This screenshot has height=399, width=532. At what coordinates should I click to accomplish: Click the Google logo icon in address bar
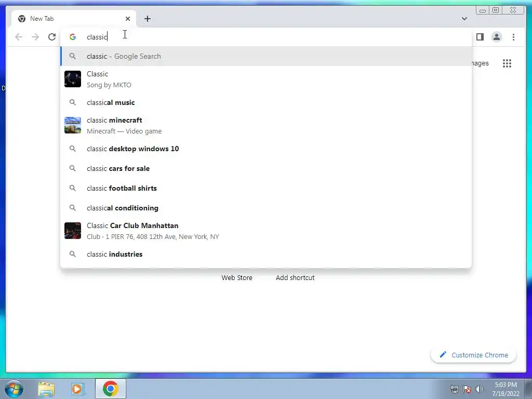point(73,37)
